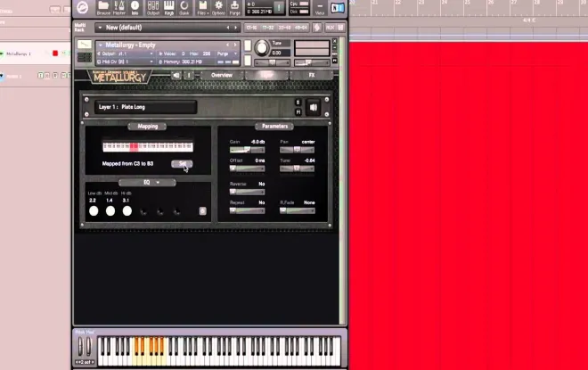The width and height of the screenshot is (588, 370).
Task: Click the Max voices value 256
Action: (207, 53)
